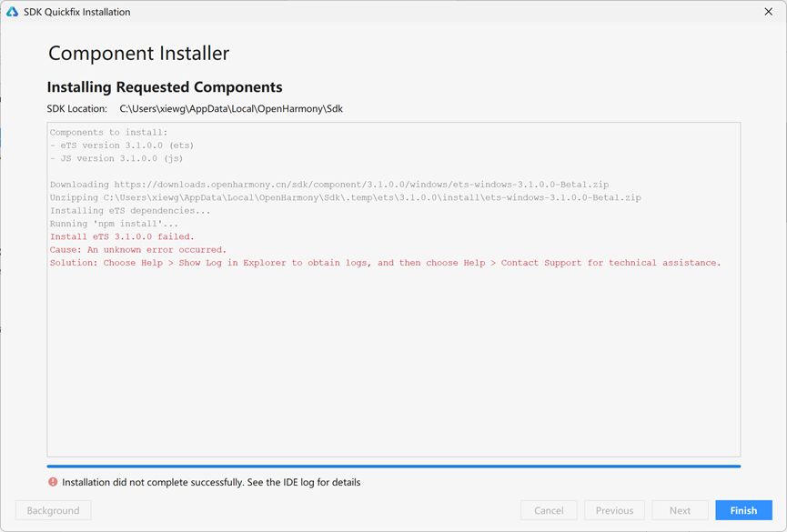787x532 pixels.
Task: Click the Finish button
Action: tap(743, 510)
